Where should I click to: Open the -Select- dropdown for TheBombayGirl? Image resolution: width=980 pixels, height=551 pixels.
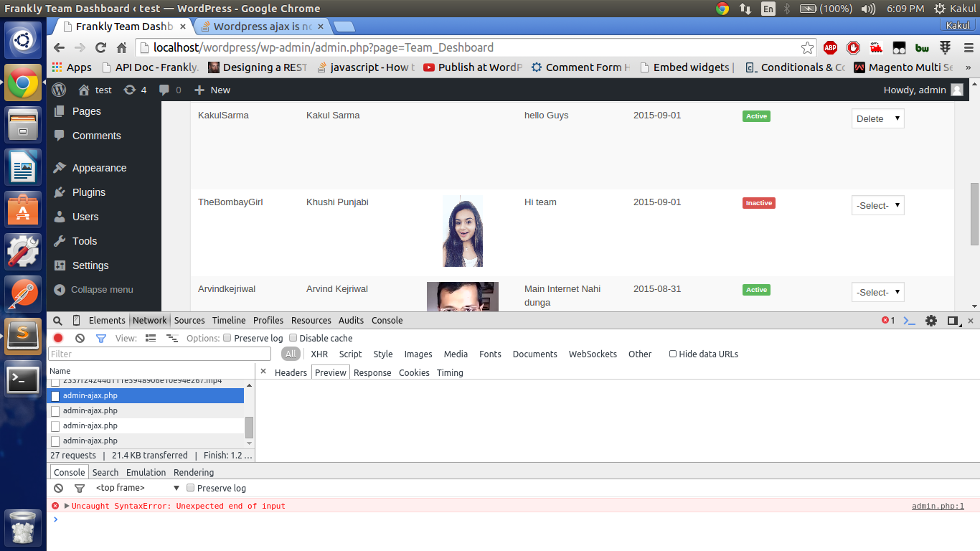[877, 205]
